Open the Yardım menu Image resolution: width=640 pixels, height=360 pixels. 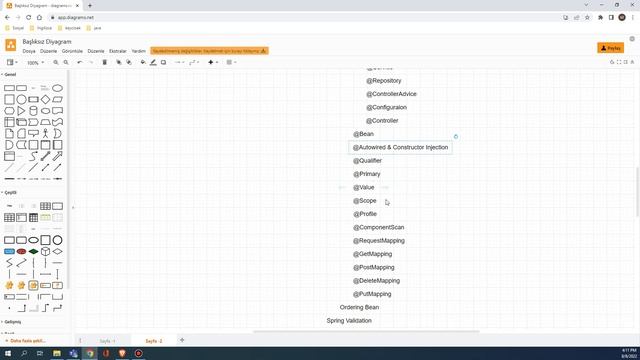[138, 51]
